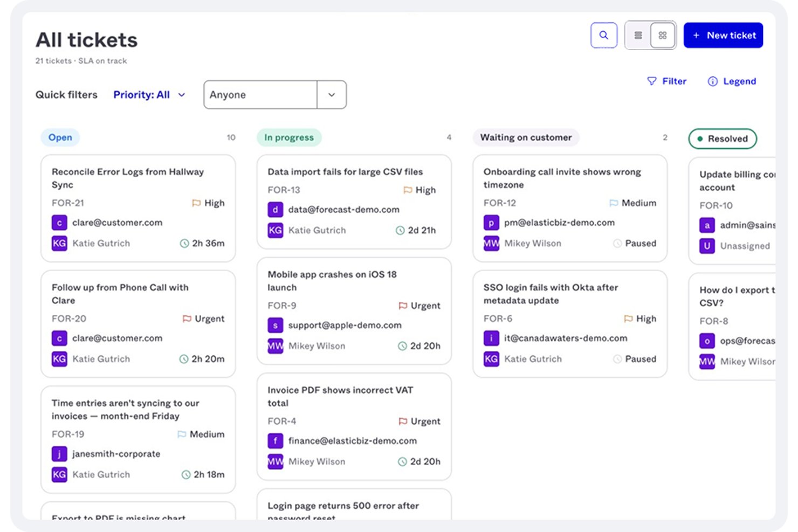Click Urgent priority flag on FOR-9
798x532 pixels.
coord(403,306)
